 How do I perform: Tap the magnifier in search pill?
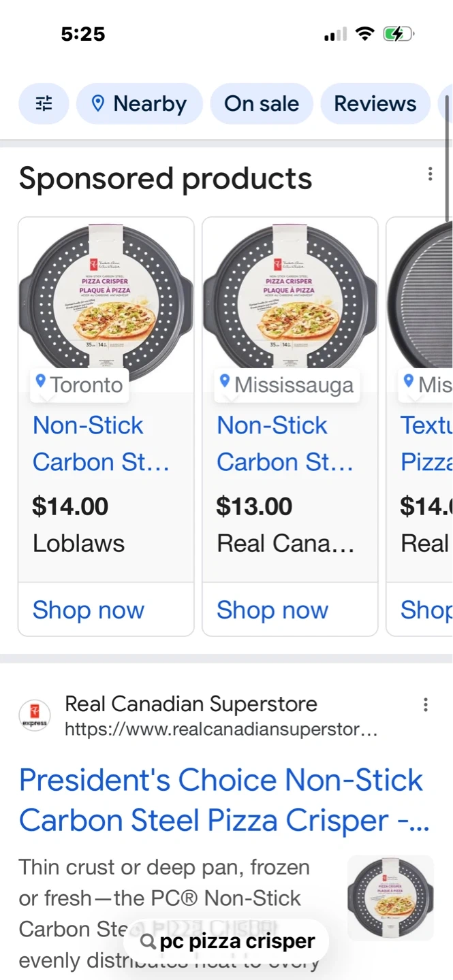click(x=147, y=942)
